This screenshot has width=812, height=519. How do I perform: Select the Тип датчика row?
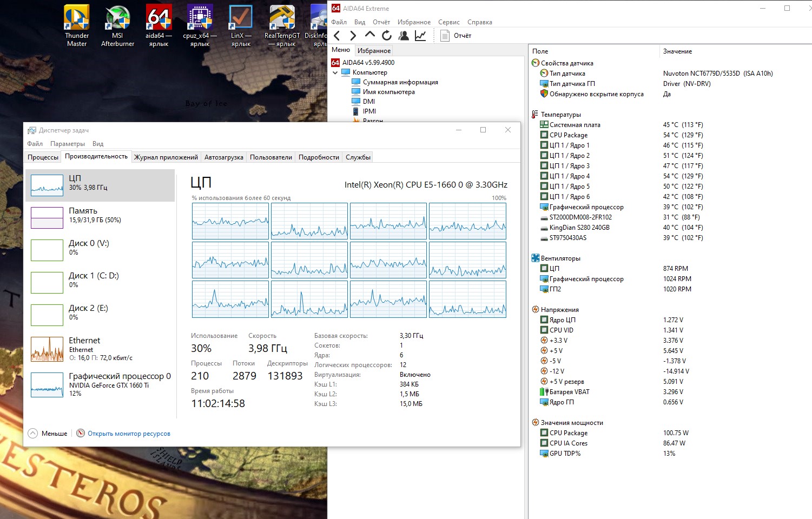tap(670, 74)
